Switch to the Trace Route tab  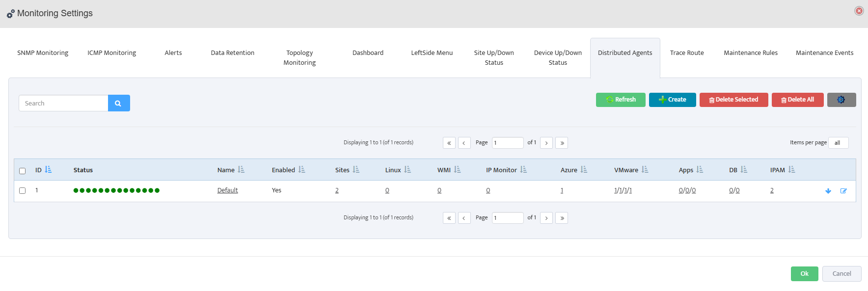[686, 53]
